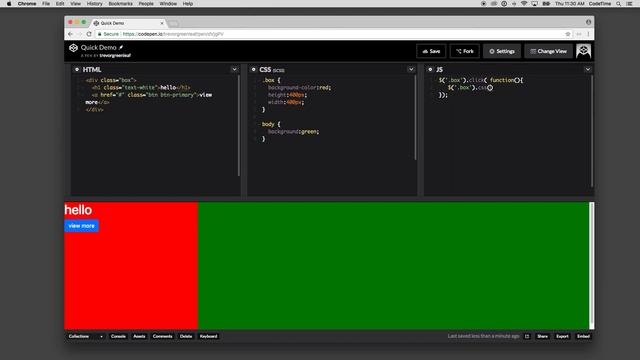Viewport: 640px width, 360px height.
Task: Open macOS Spotlight search
Action: [x=619, y=4]
